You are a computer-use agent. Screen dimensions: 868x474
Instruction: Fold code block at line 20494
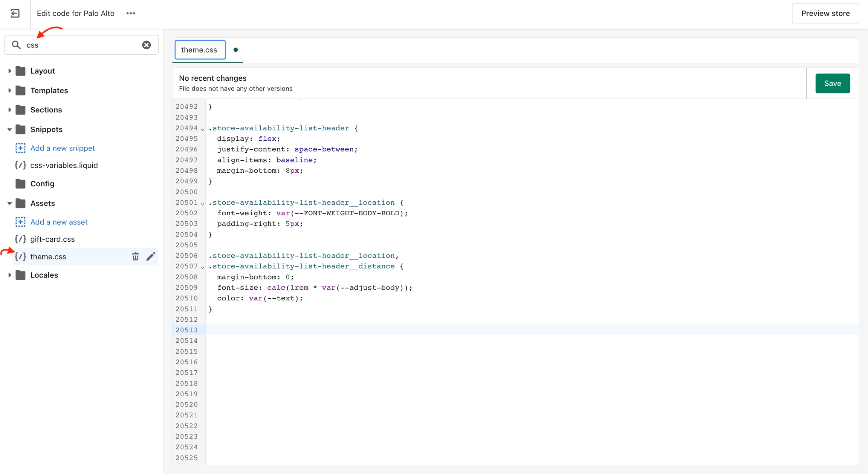coord(203,129)
